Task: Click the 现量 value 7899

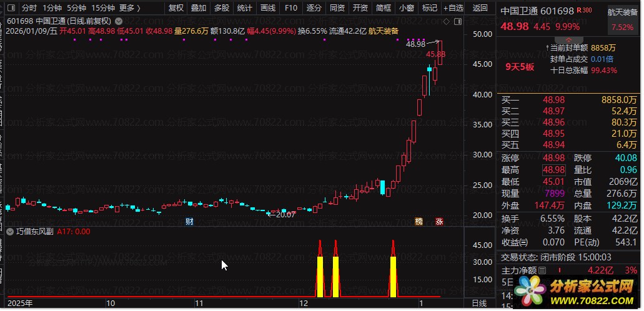Action: 555,193
